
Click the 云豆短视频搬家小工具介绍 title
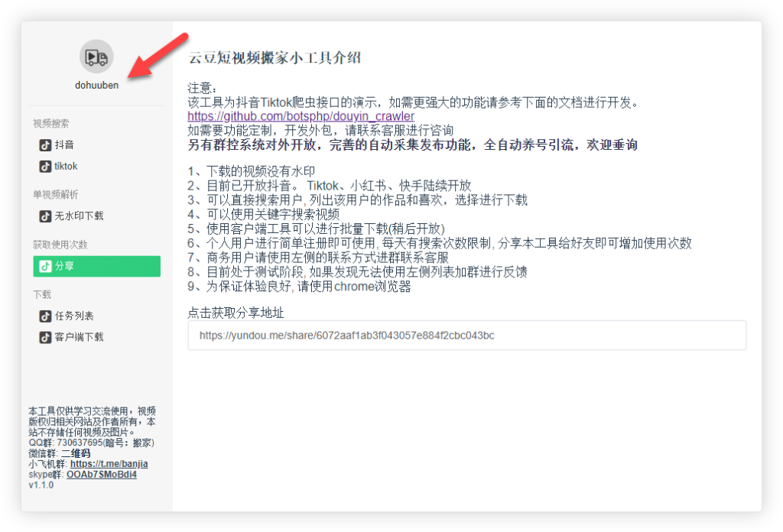pos(275,58)
